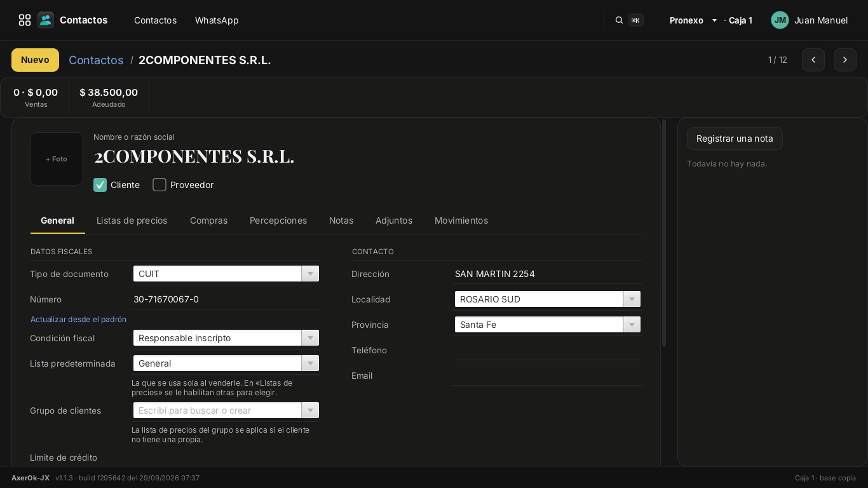Click the JM user avatar
Image resolution: width=868 pixels, height=488 pixels.
780,20
